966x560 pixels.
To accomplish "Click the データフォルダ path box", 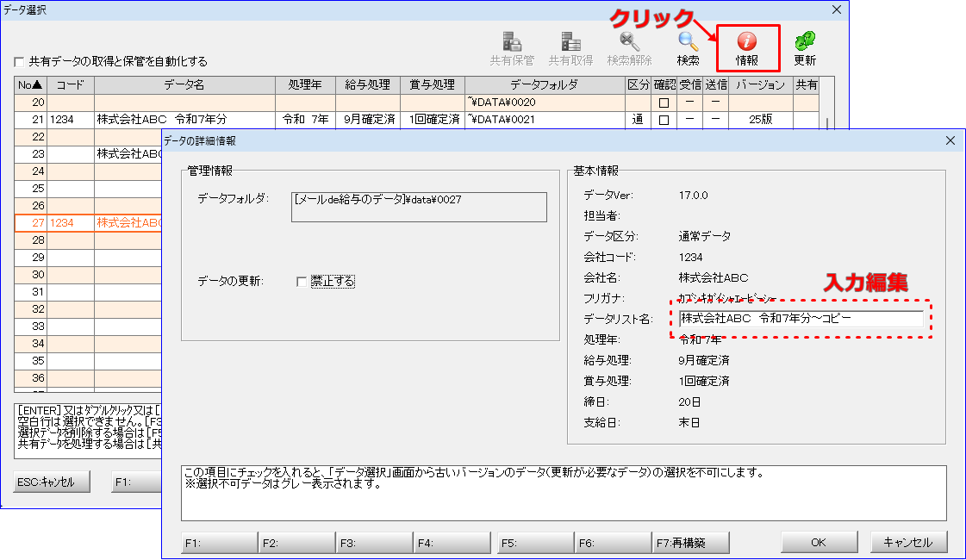I will coord(419,207).
